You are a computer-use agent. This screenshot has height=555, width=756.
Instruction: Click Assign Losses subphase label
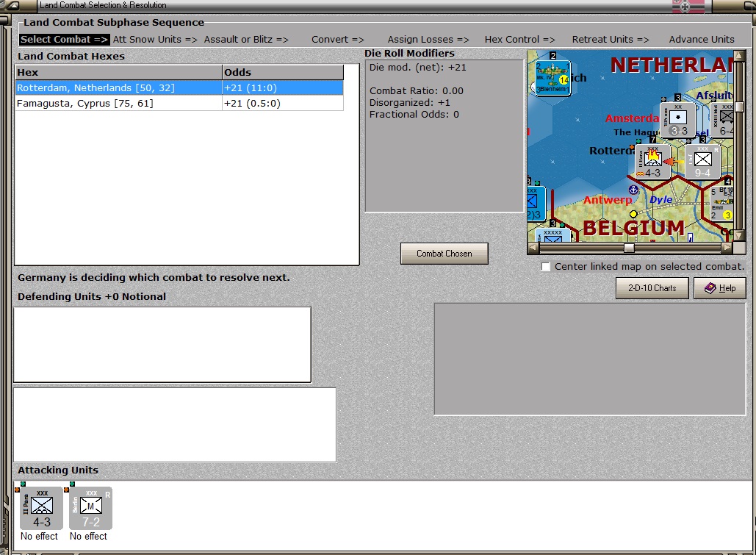pyautogui.click(x=428, y=40)
